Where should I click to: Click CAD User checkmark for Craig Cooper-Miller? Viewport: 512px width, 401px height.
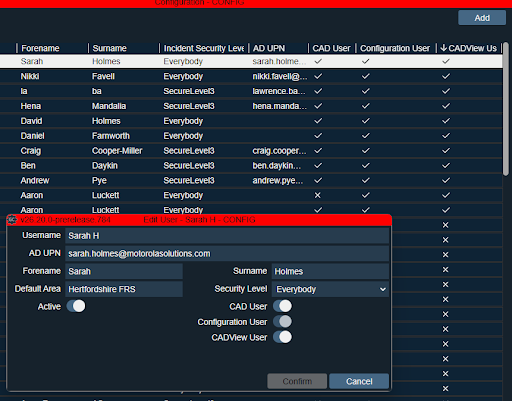coord(318,151)
